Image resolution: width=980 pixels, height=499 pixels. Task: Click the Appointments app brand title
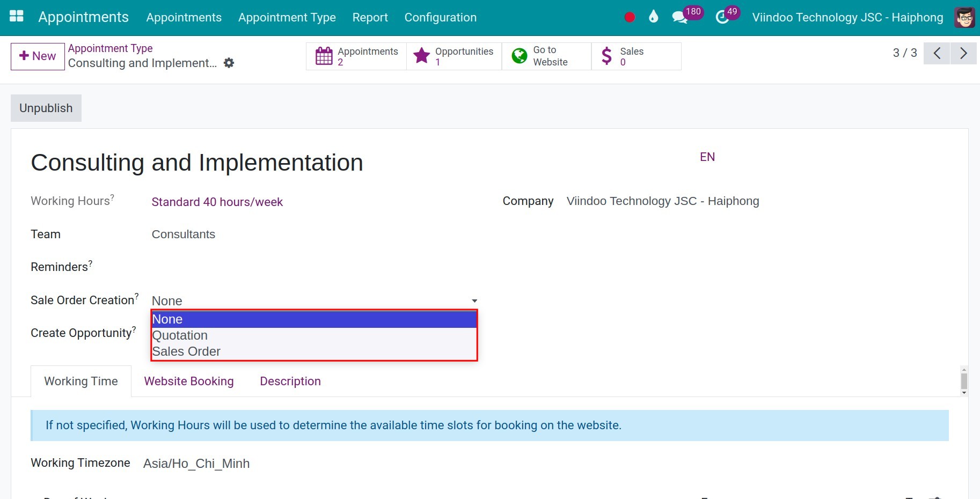click(83, 17)
